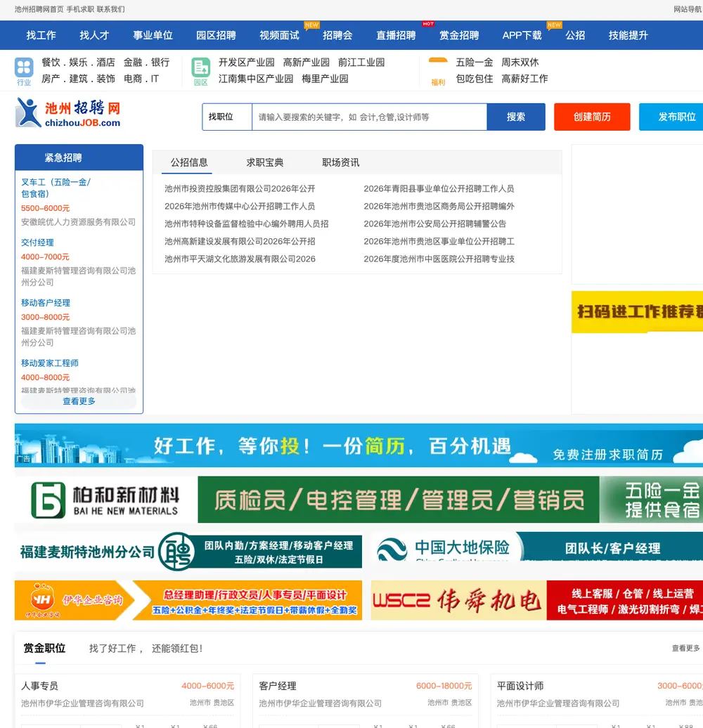
Task: Click the 池州招聘网 site logo
Action: click(68, 113)
